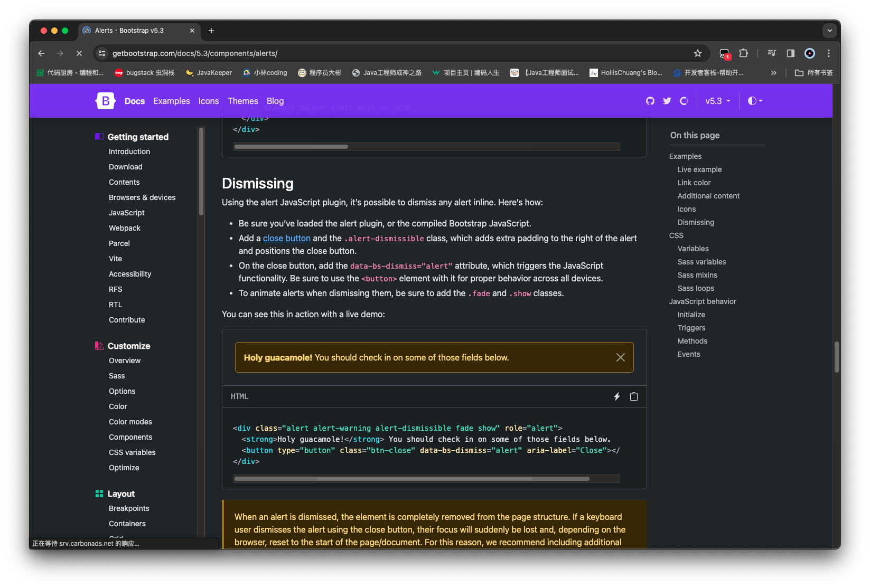Expand the tab search dropdown arrow
The width and height of the screenshot is (870, 588).
click(830, 31)
